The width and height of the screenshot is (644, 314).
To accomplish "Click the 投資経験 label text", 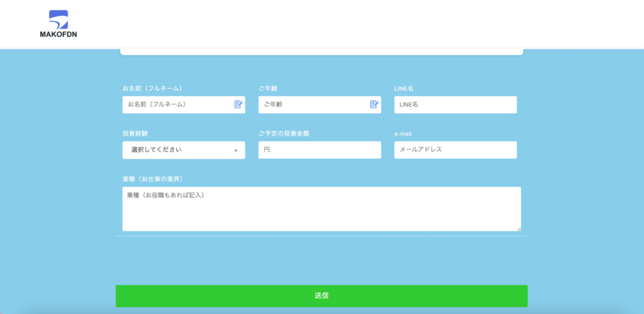I will click(135, 134).
